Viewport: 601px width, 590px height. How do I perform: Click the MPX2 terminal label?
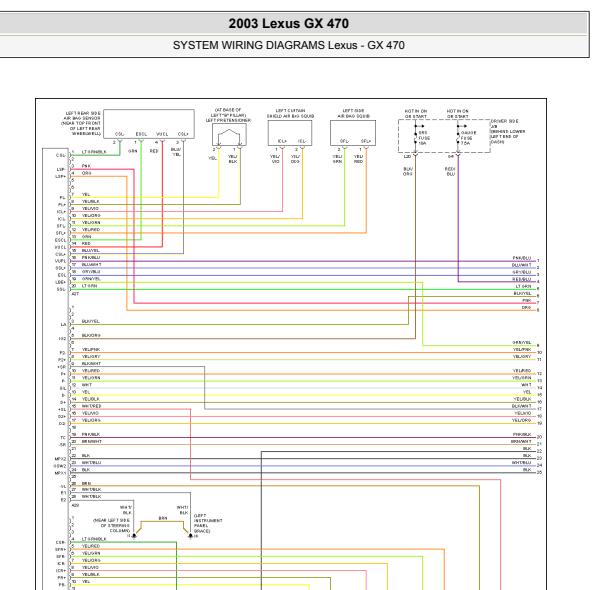60,459
